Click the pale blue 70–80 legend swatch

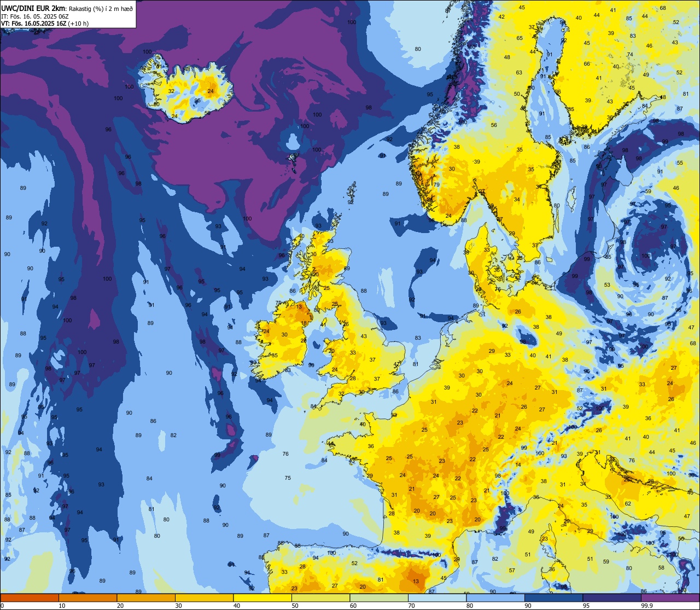(437, 597)
